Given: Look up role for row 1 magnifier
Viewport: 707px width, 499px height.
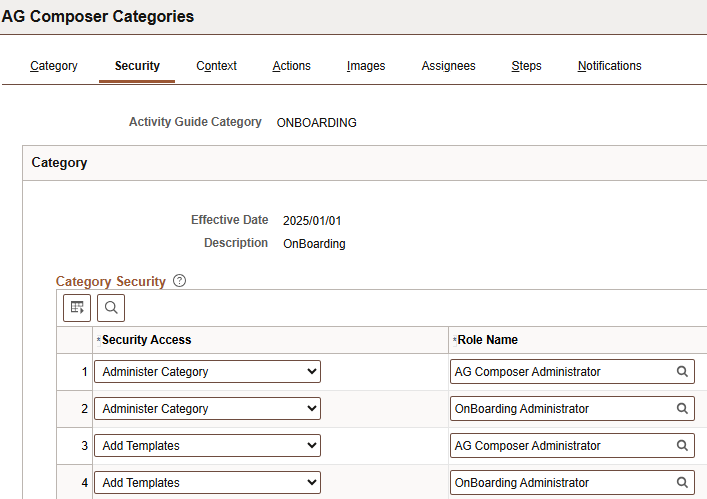Looking at the screenshot, I should tap(682, 371).
